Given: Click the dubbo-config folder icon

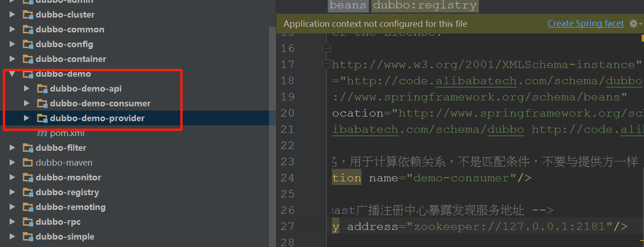Looking at the screenshot, I should [28, 44].
